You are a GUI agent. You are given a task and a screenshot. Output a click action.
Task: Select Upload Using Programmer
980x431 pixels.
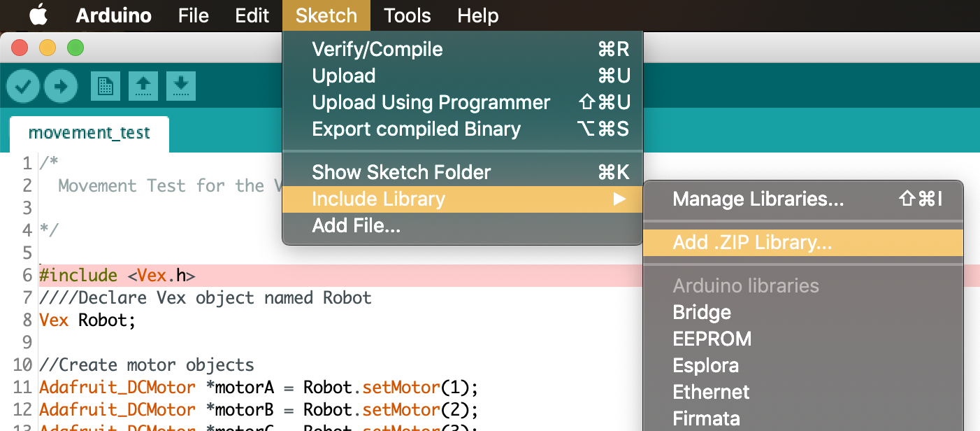462,103
